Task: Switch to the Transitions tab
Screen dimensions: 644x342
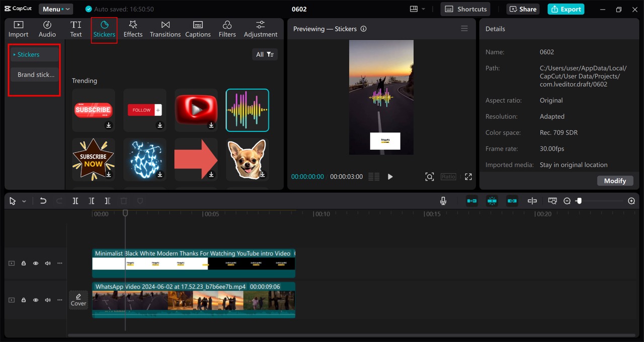Action: point(165,29)
